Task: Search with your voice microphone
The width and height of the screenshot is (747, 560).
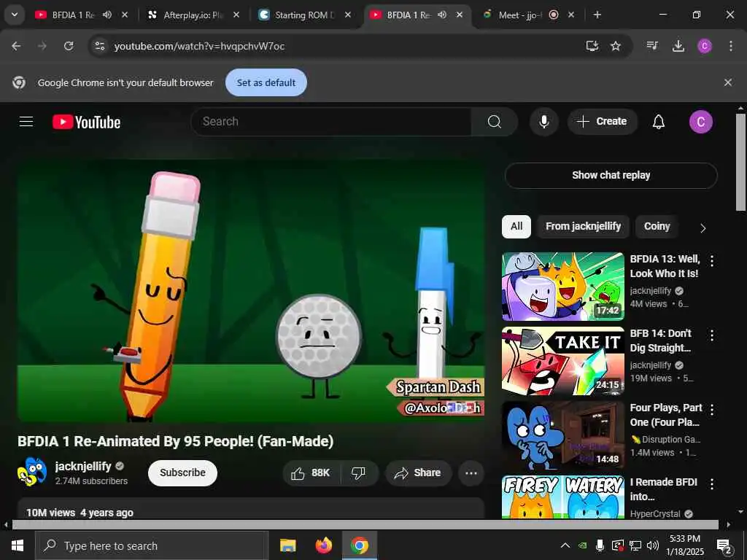Action: pos(543,122)
